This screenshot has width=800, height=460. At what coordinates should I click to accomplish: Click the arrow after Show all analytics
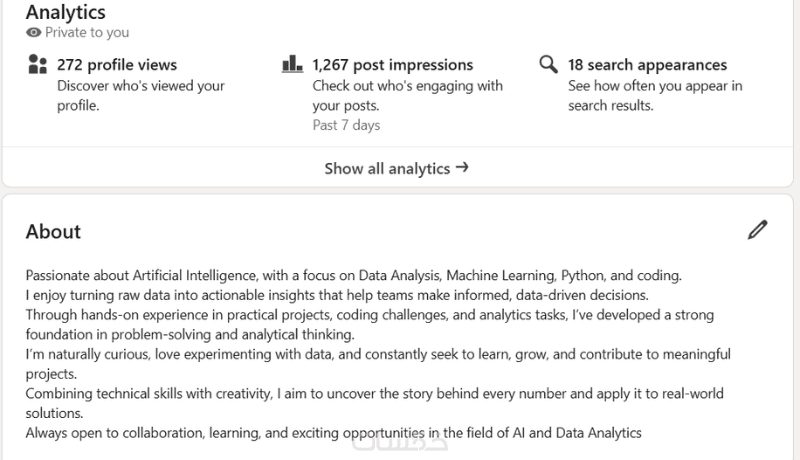point(462,168)
